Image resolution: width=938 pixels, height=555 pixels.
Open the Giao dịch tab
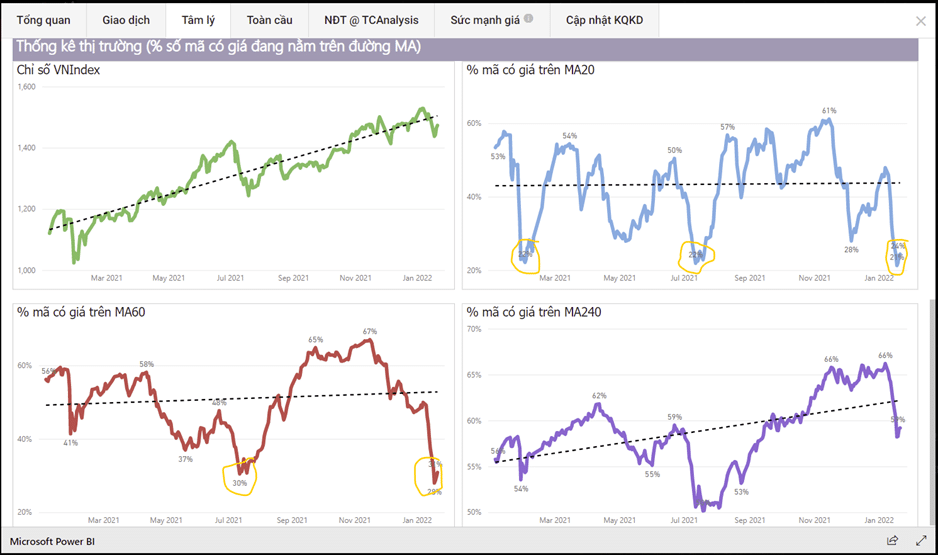click(x=126, y=20)
